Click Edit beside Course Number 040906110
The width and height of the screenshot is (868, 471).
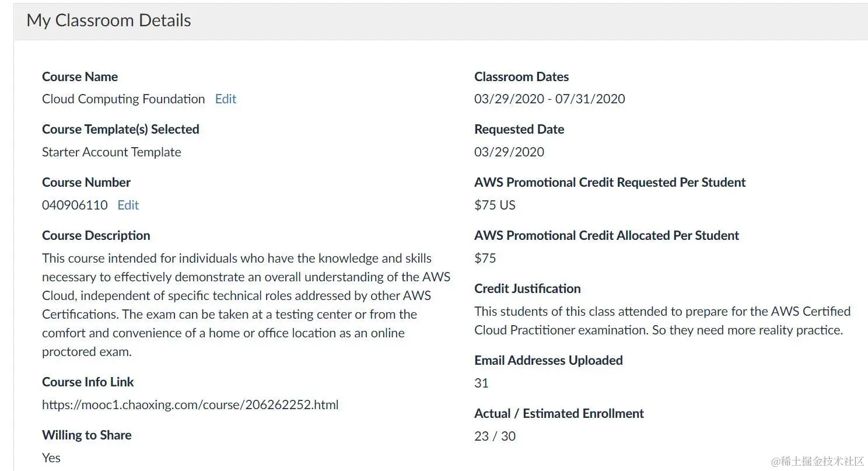tap(128, 205)
